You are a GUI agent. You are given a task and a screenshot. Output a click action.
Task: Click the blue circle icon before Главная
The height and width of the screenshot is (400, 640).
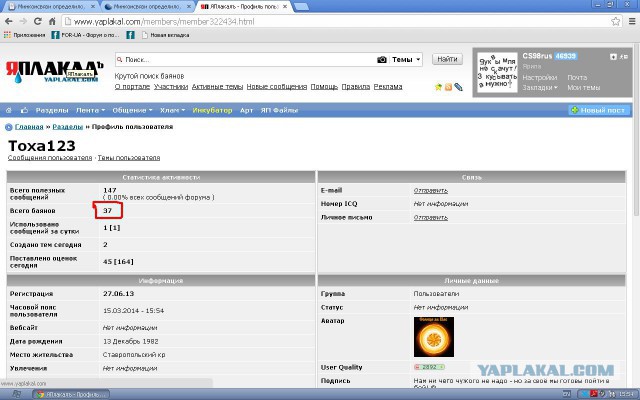pyautogui.click(x=9, y=127)
